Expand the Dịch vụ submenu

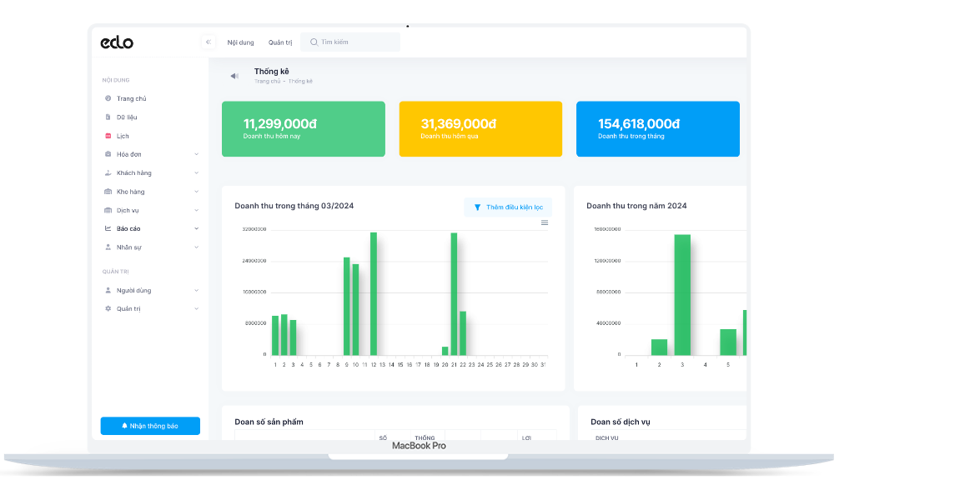(x=197, y=211)
